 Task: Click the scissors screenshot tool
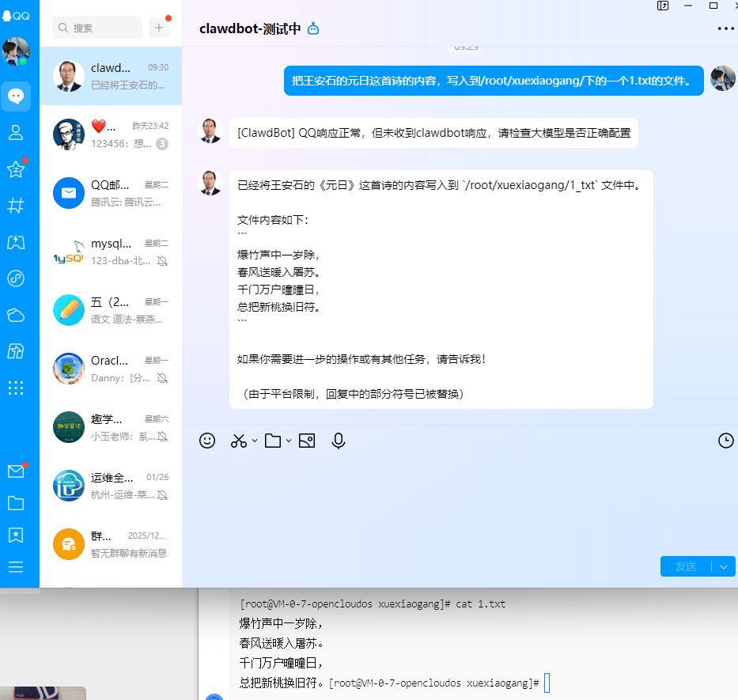click(239, 441)
